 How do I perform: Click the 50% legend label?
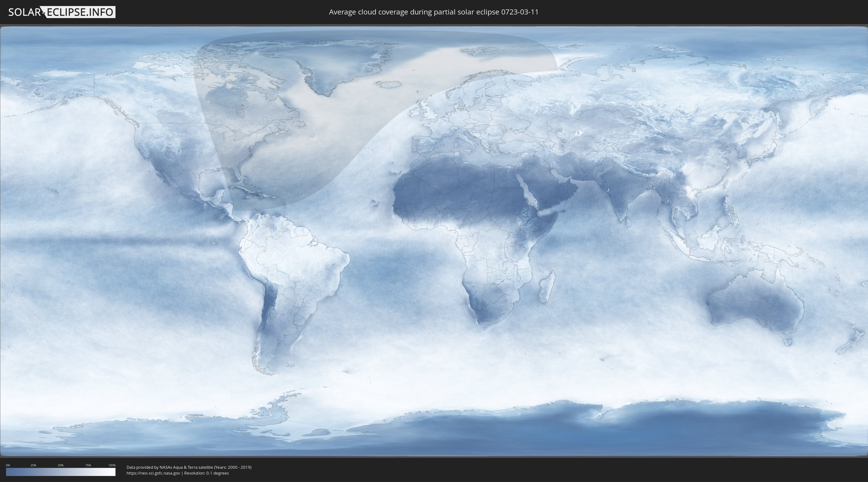(x=61, y=465)
